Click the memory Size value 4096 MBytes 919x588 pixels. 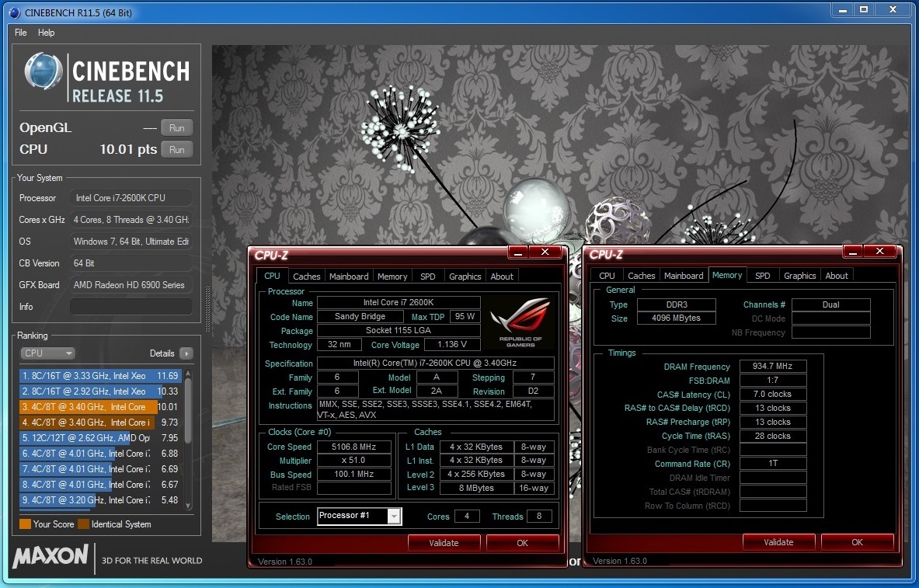[x=677, y=318]
